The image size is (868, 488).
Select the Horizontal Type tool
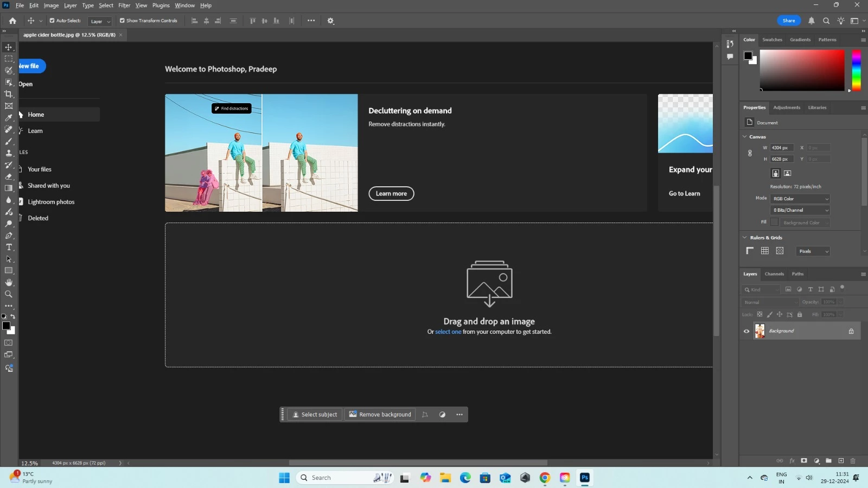click(9, 247)
